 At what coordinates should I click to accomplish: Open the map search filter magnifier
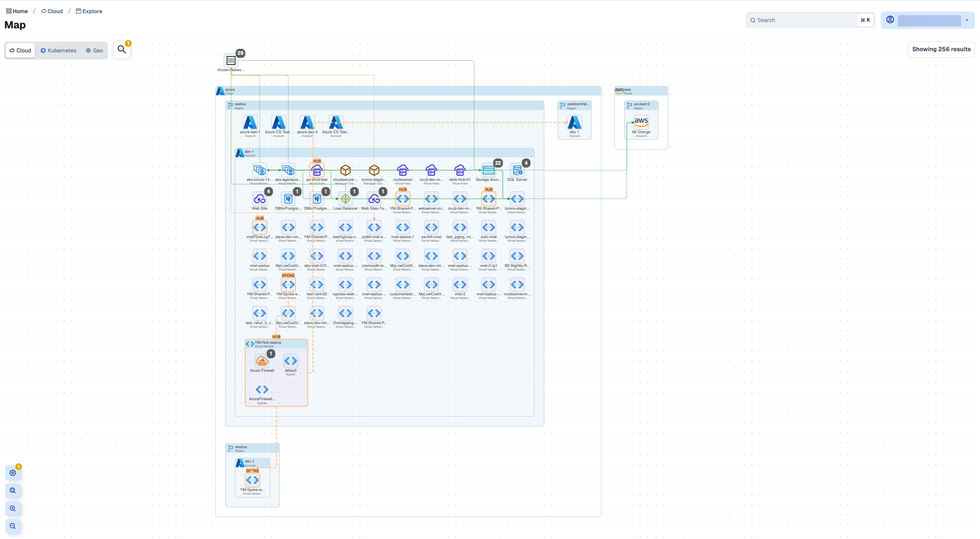pyautogui.click(x=122, y=50)
